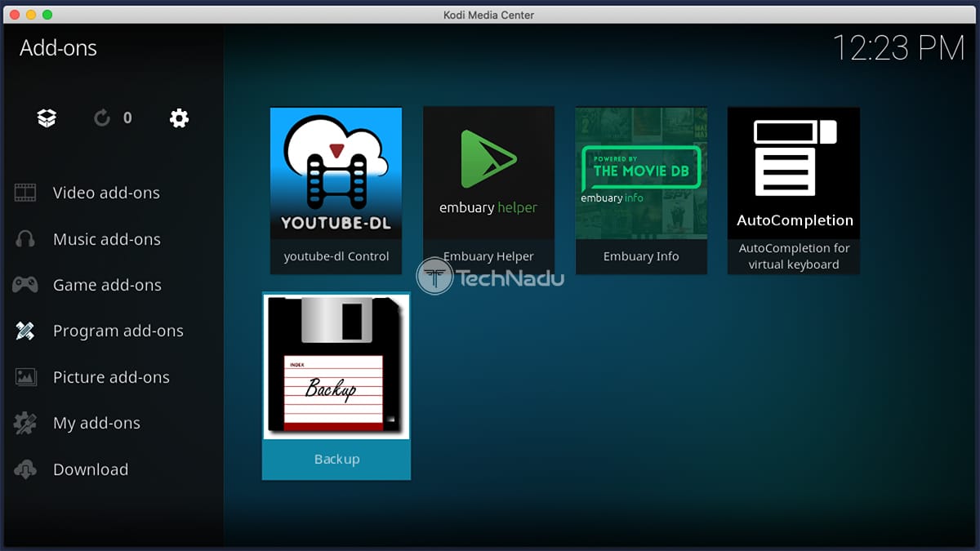The height and width of the screenshot is (551, 980).
Task: Click the 12:23 PM clock
Action: pos(898,48)
